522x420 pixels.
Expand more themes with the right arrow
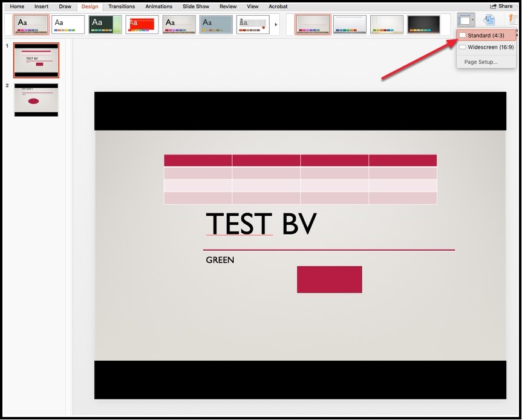coord(276,24)
